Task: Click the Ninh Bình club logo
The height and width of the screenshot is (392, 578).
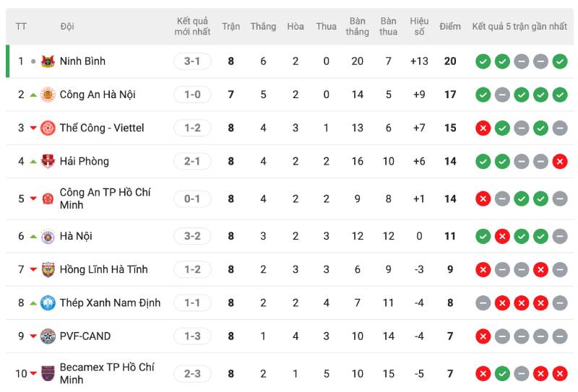Action: [48, 61]
